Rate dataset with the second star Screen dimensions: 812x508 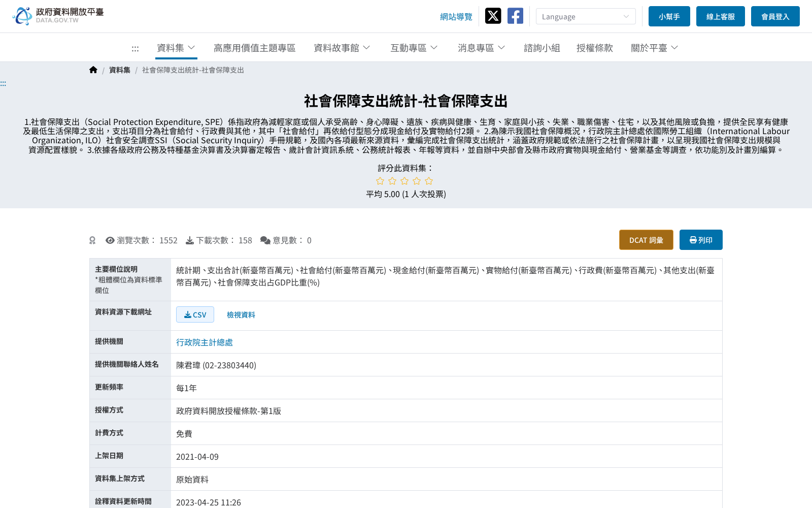point(392,181)
